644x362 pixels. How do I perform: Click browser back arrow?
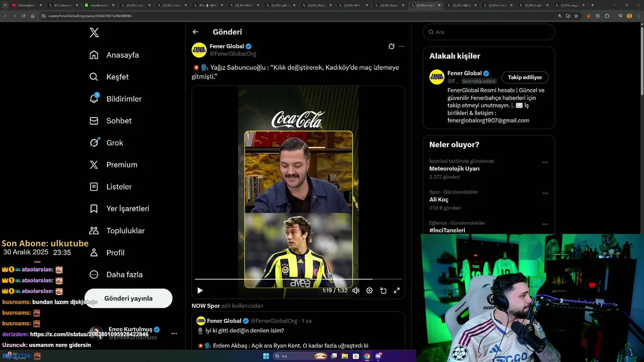(6, 16)
